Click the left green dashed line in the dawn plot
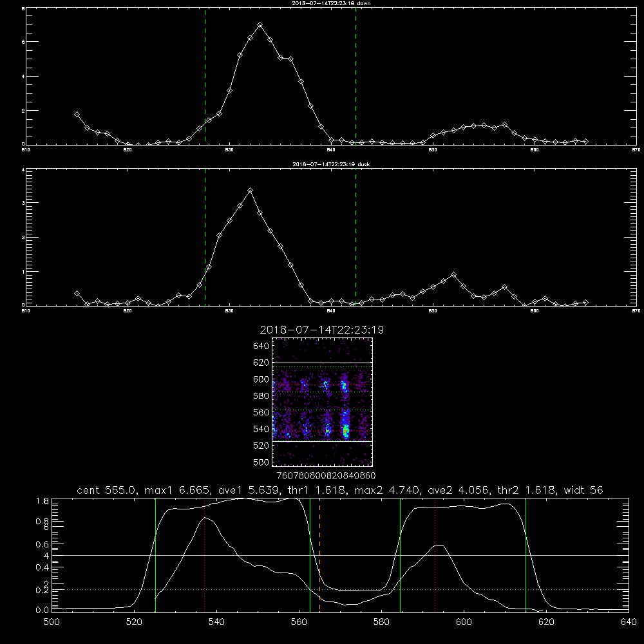Screen dimensions: 644x644 tap(205, 76)
